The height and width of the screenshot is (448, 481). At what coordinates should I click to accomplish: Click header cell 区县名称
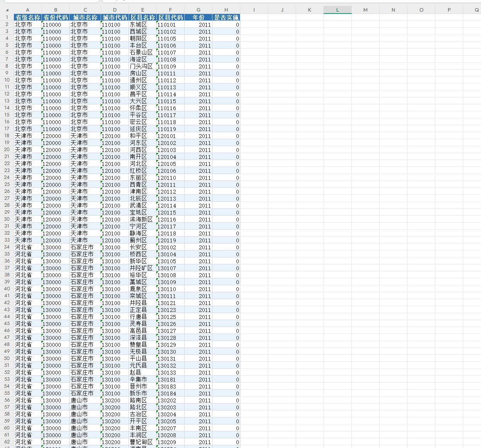pos(143,17)
